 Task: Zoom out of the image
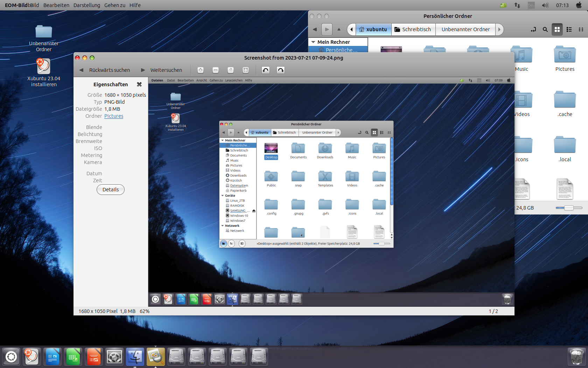click(216, 70)
